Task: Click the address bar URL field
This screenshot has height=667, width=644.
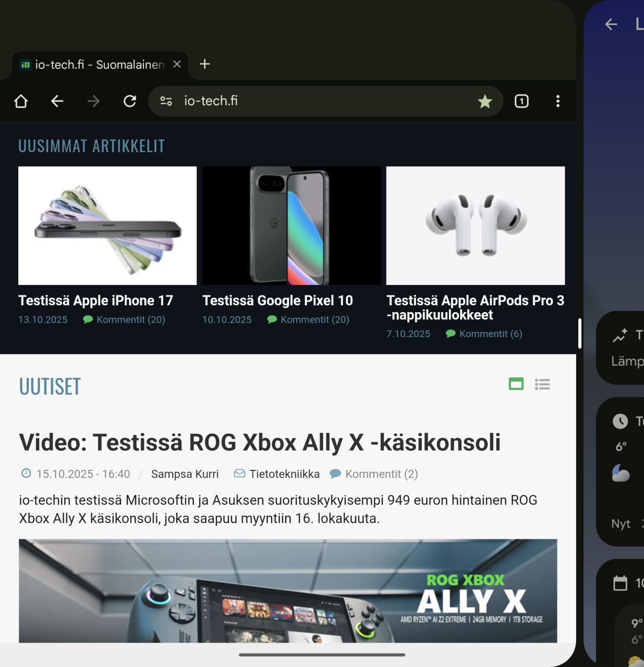Action: (313, 101)
